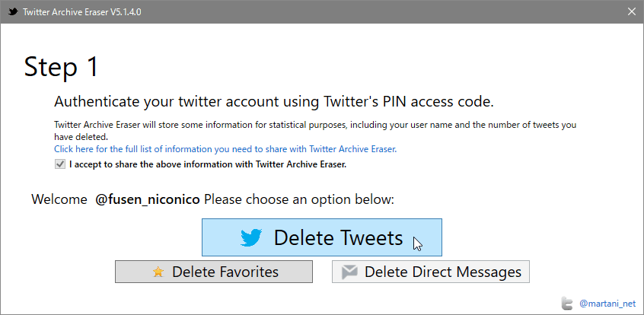Click the Authenticate your twitter account heading

[274, 102]
